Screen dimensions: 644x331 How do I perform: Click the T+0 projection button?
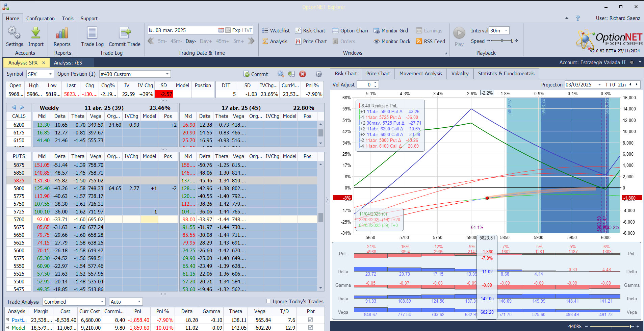[610, 85]
